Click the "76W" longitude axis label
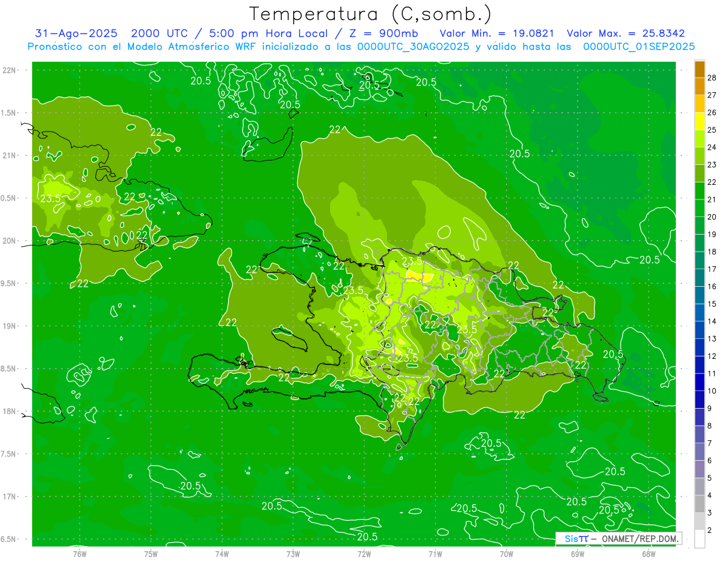 (79, 554)
